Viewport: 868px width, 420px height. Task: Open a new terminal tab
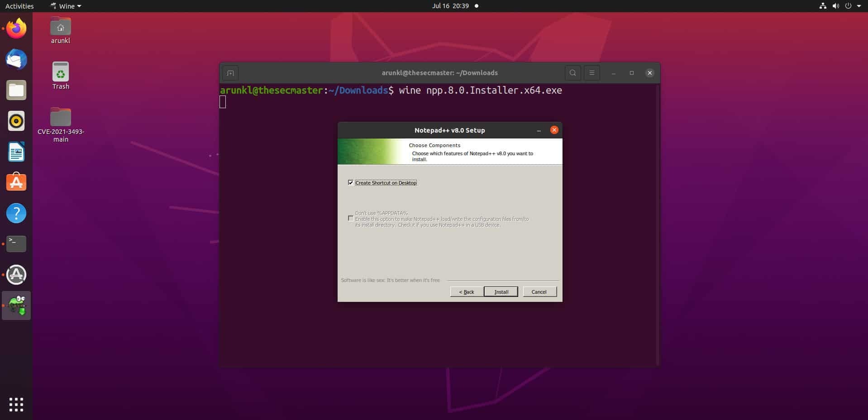(x=230, y=73)
